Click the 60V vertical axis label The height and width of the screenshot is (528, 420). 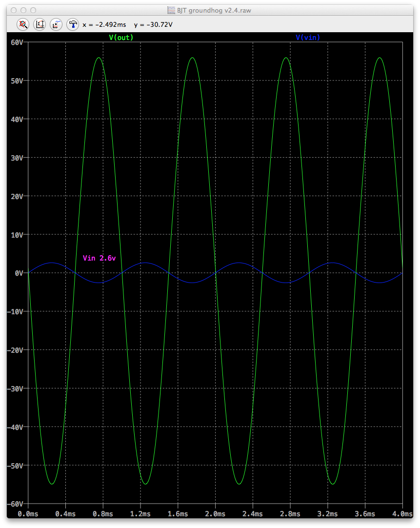point(17,42)
